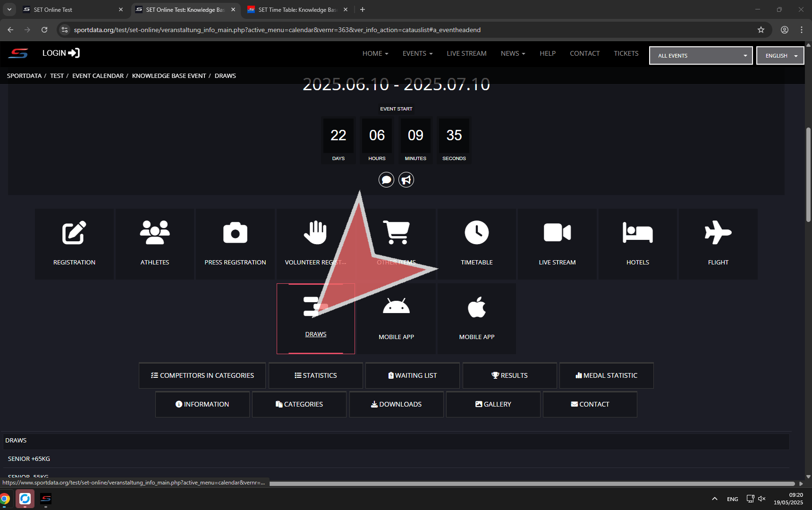Click the Medal Statistic button
Viewport: 812px width, 510px height.
click(606, 375)
